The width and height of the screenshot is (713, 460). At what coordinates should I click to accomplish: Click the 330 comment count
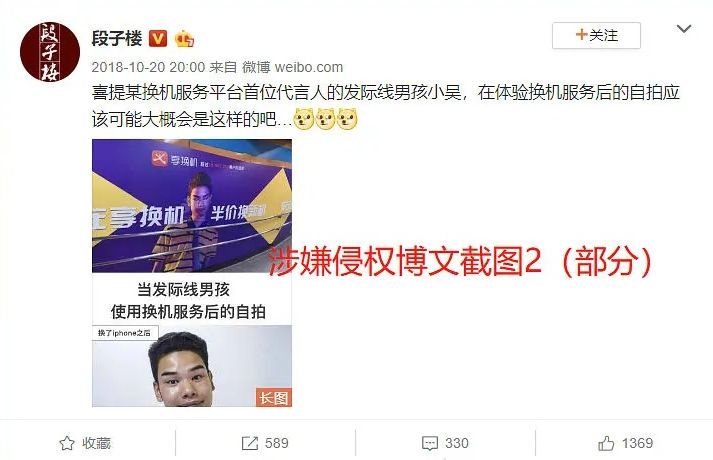(457, 443)
